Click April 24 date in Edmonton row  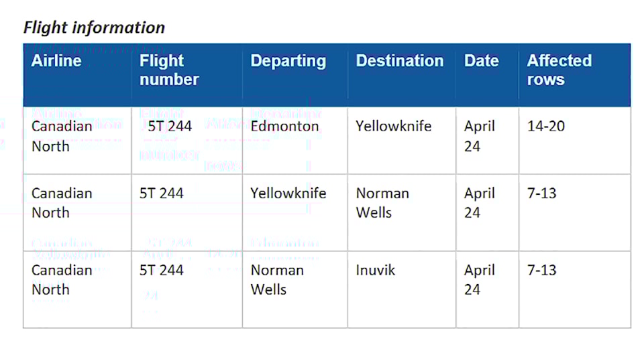pos(479,136)
